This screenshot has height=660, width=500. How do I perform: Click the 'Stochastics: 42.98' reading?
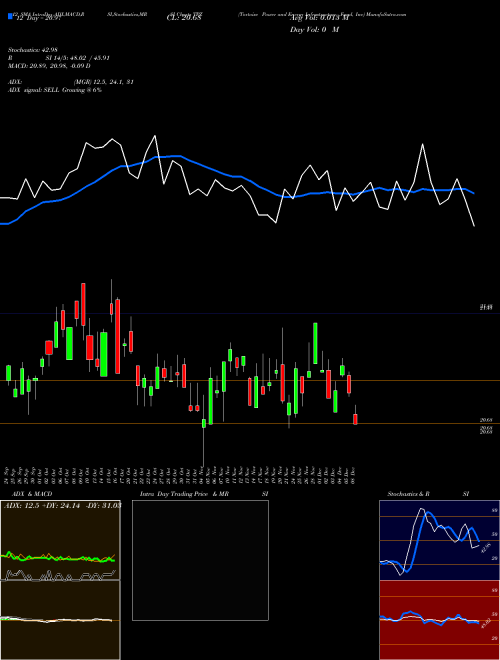point(32,50)
